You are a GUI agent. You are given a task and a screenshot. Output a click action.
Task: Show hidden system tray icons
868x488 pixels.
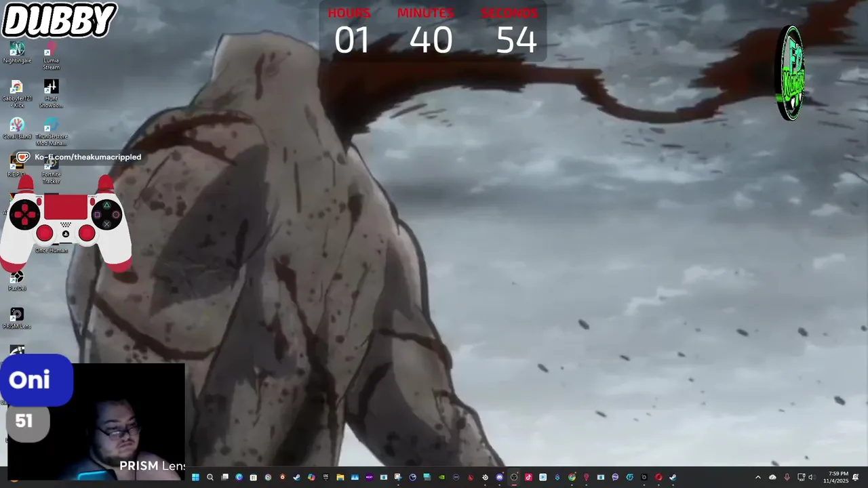pyautogui.click(x=758, y=477)
